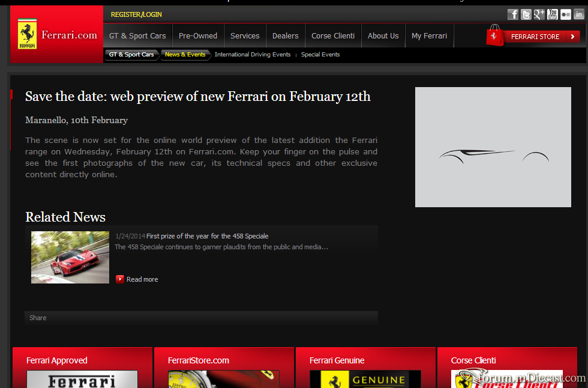Go to the Dealers section
This screenshot has height=388, width=588.
[x=286, y=35]
